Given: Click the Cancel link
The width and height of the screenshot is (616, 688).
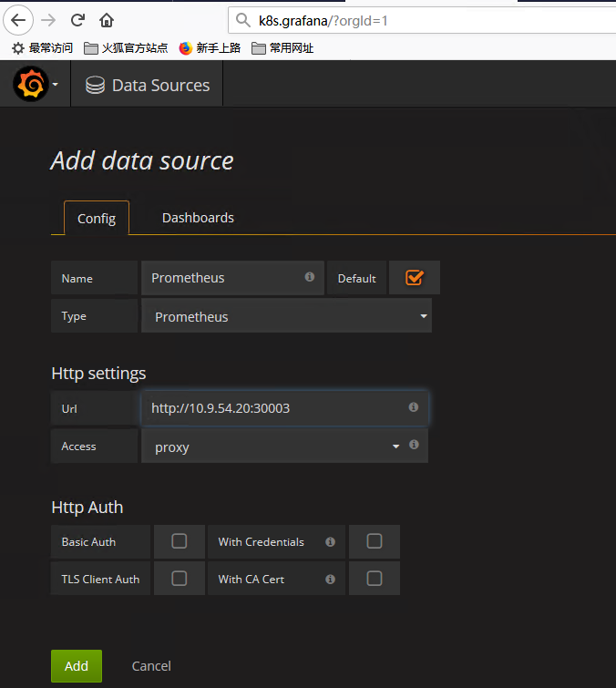Looking at the screenshot, I should coord(151,666).
